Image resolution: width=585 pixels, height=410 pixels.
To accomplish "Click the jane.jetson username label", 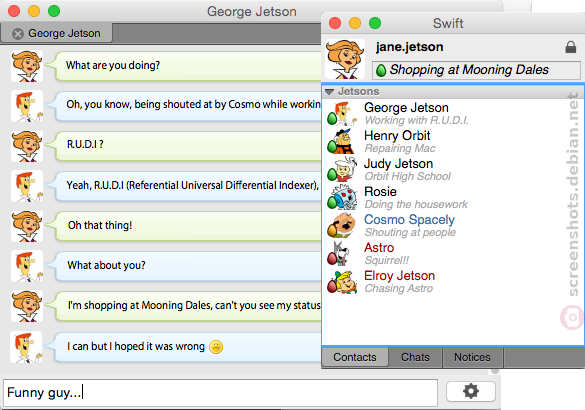I will [409, 47].
